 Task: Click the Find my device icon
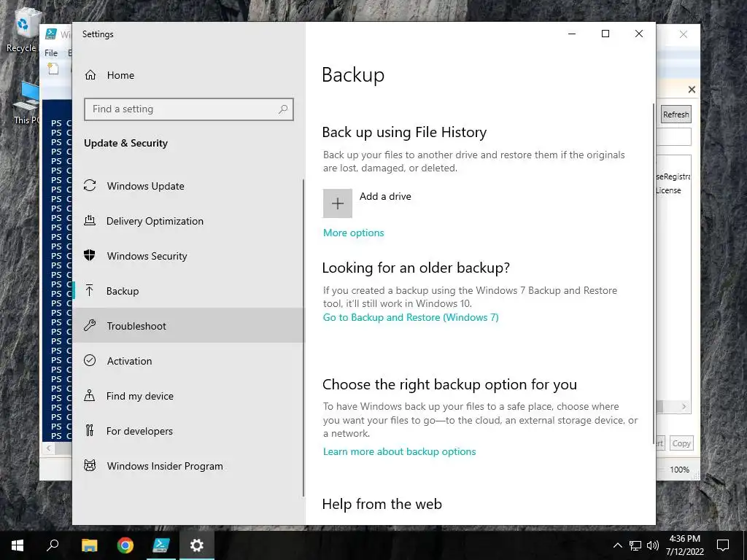[90, 395]
